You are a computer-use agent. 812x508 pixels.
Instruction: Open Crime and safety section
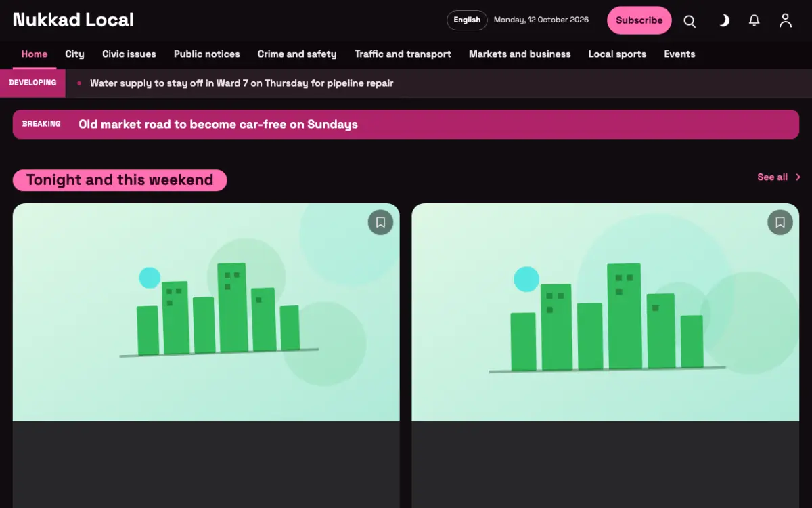click(297, 54)
